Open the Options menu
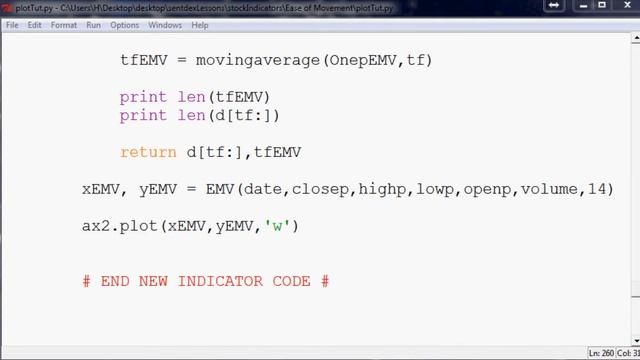 124,25
